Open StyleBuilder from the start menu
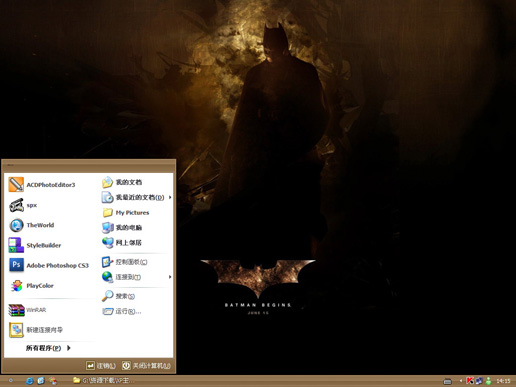Image resolution: width=516 pixels, height=387 pixels. click(x=35, y=245)
